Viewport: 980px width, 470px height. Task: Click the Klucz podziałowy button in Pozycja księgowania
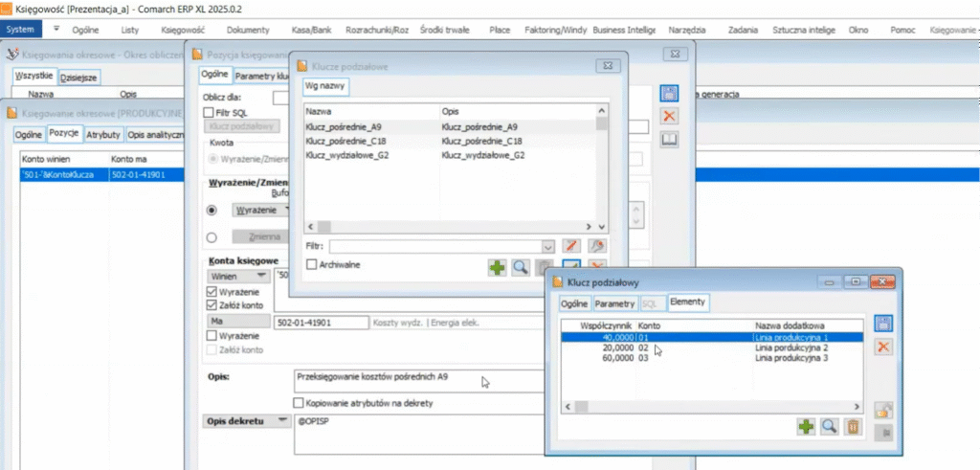[x=241, y=126]
